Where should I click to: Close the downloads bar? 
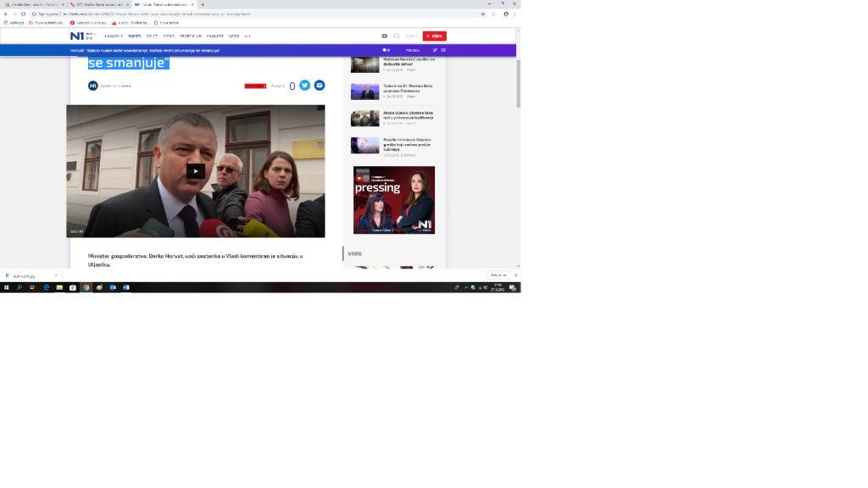click(x=516, y=275)
